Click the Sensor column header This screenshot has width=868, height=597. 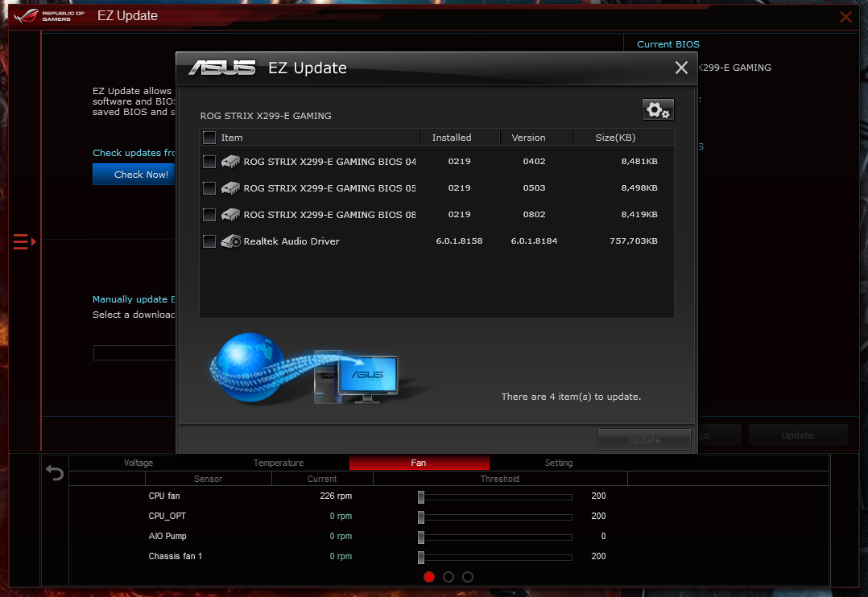[208, 479]
